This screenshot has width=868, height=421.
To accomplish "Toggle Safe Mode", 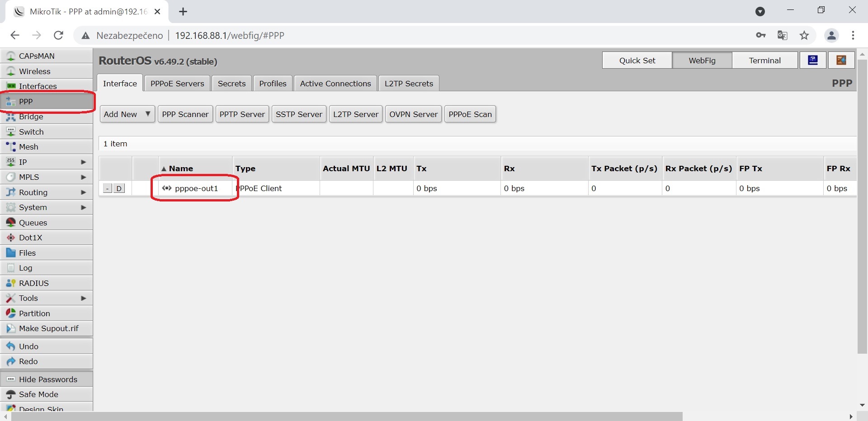I will 47,394.
